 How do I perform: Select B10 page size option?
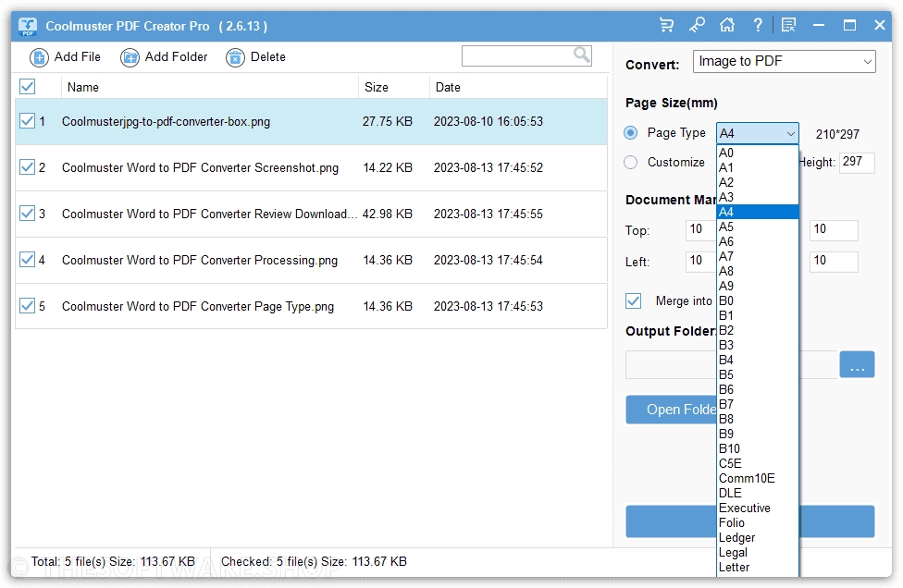click(x=758, y=448)
